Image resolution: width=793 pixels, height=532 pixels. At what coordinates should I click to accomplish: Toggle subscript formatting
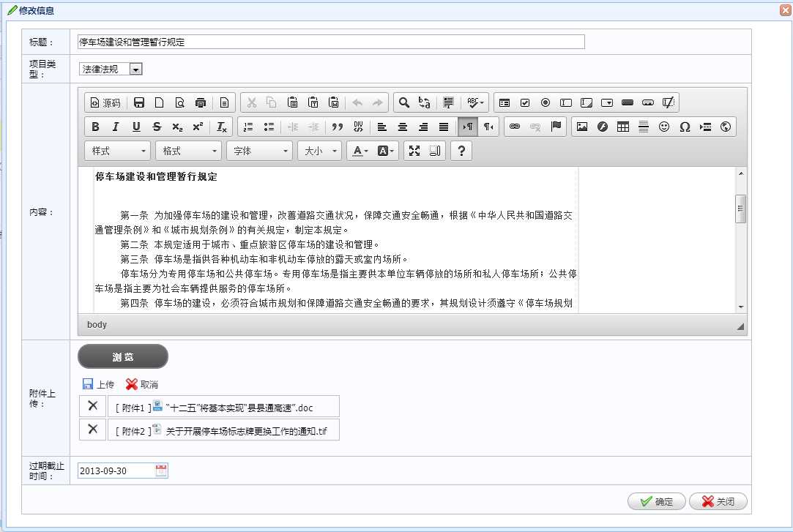click(177, 127)
